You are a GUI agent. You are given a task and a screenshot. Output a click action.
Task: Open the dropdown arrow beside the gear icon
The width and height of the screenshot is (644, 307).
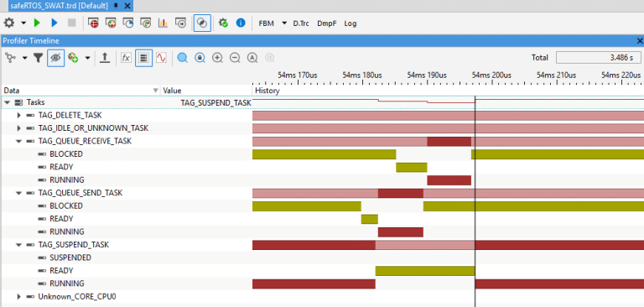(23, 23)
